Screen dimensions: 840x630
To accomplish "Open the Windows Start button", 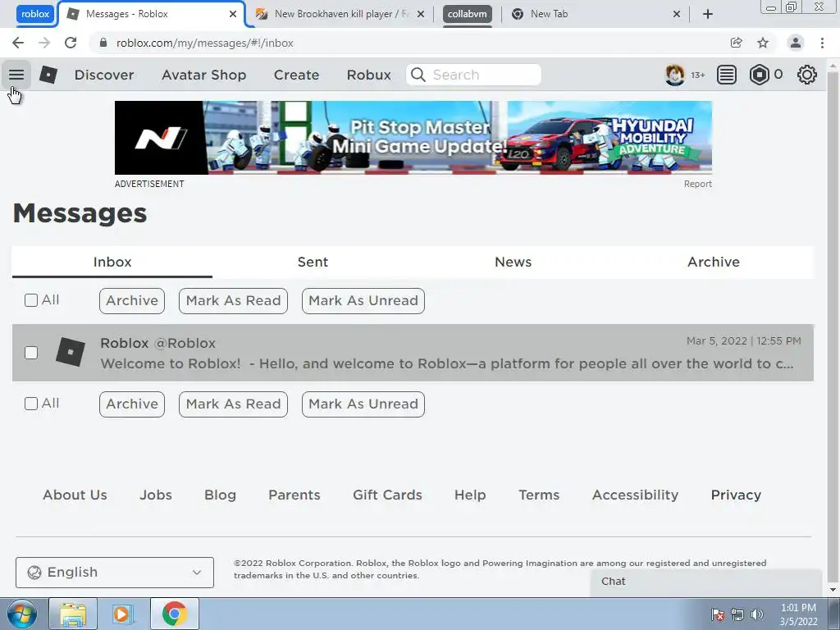I will coord(21,614).
